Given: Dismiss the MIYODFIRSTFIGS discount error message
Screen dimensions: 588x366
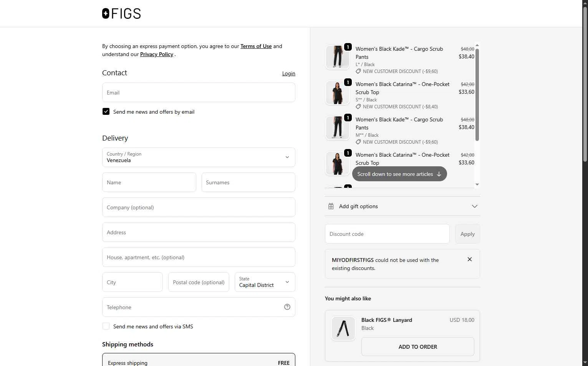Looking at the screenshot, I should click(x=469, y=259).
